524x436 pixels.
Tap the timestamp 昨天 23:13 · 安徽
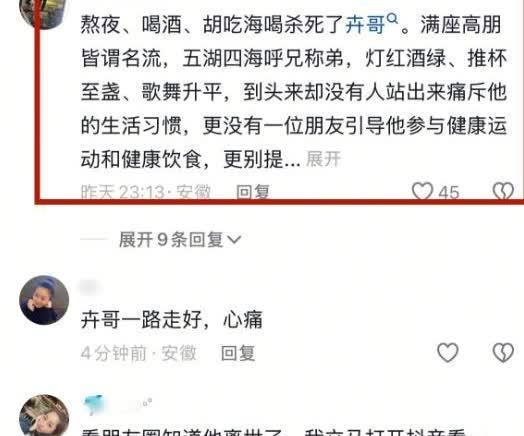(146, 192)
